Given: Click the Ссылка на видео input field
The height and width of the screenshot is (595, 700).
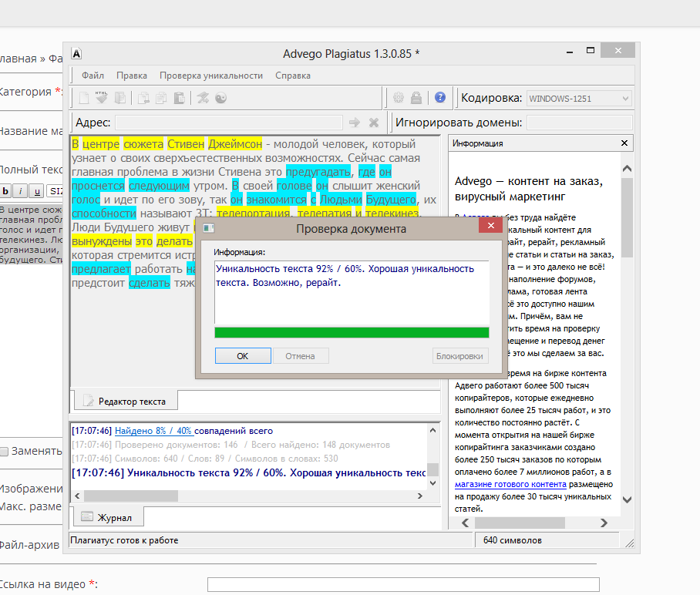Looking at the screenshot, I should pos(403,584).
